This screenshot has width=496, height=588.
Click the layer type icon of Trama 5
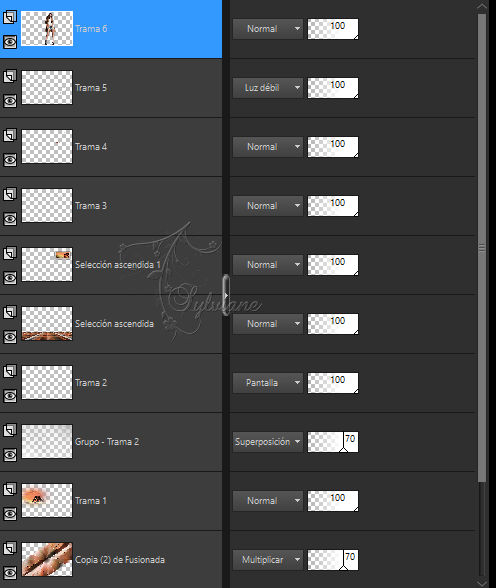(x=10, y=76)
